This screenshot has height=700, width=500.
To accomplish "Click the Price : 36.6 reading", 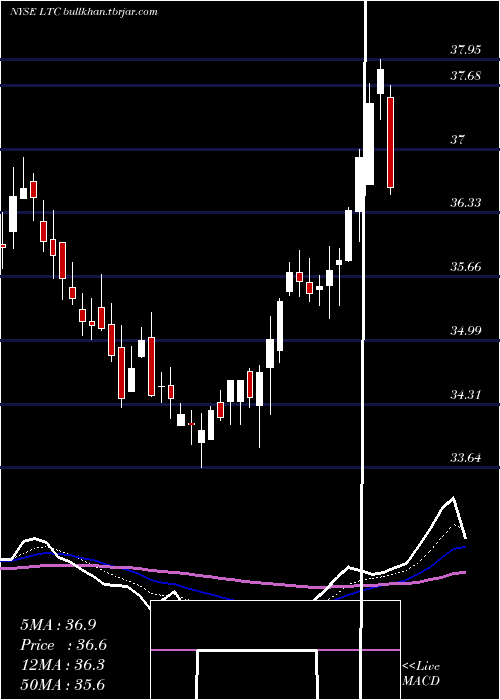I will [64, 645].
